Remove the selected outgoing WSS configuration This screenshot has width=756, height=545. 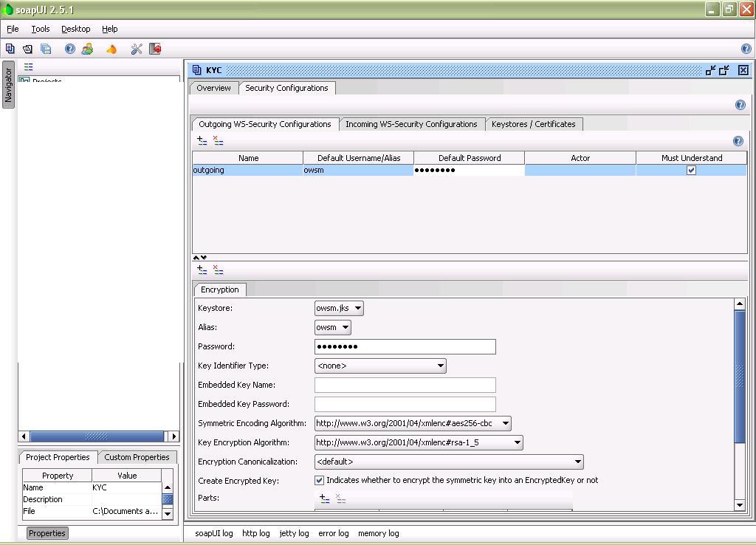click(218, 140)
